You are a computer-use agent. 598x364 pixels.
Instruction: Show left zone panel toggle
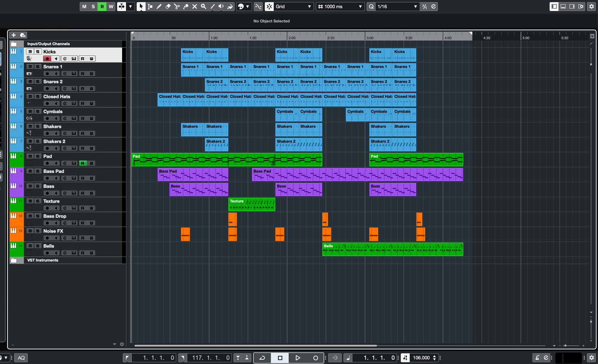point(554,6)
